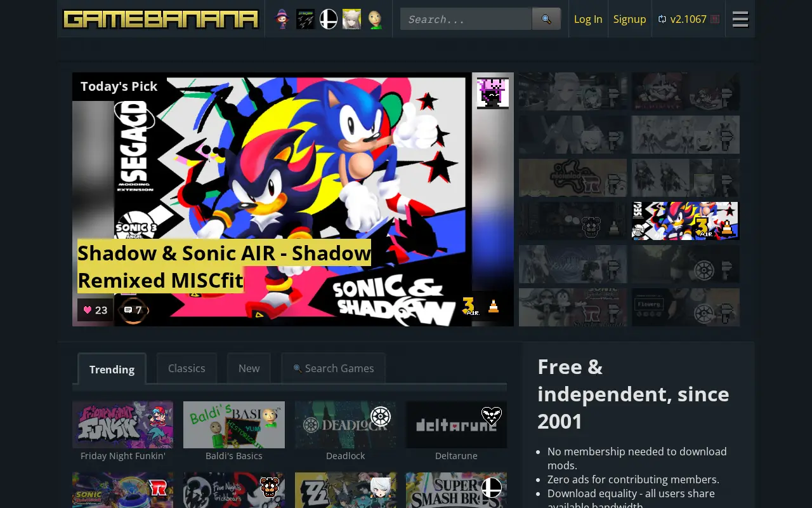The width and height of the screenshot is (812, 508).
Task: Open the hamburger main menu
Action: 740,19
